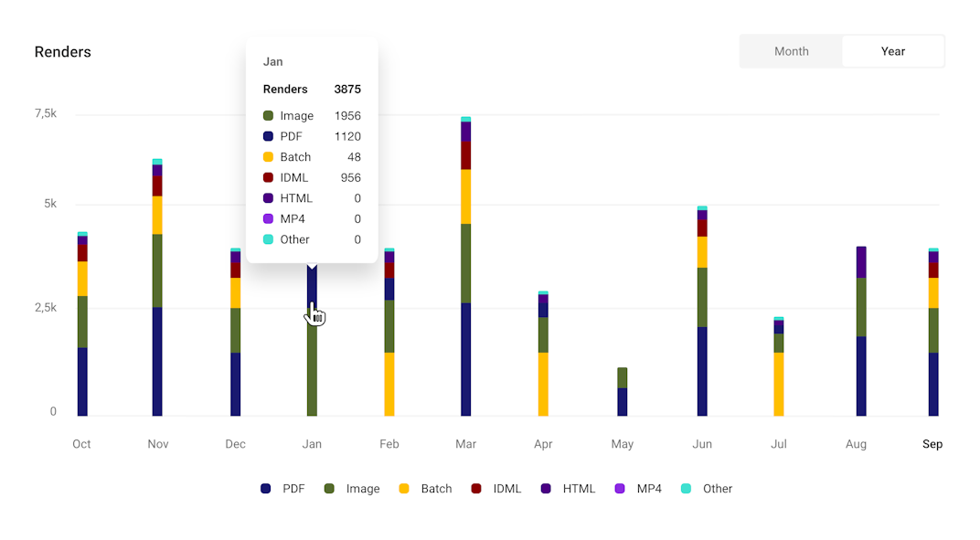Click the Batch 48 row in tooltip
980x540 pixels.
[312, 157]
